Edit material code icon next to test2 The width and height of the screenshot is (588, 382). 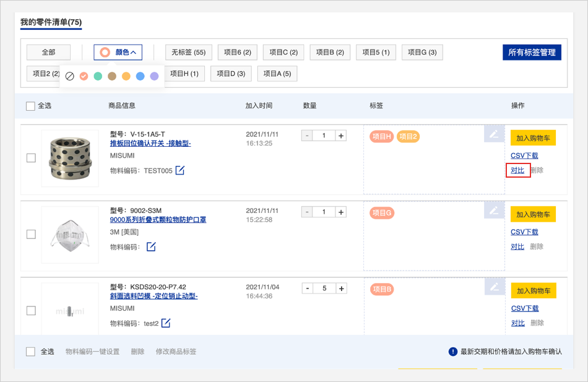[x=166, y=323]
